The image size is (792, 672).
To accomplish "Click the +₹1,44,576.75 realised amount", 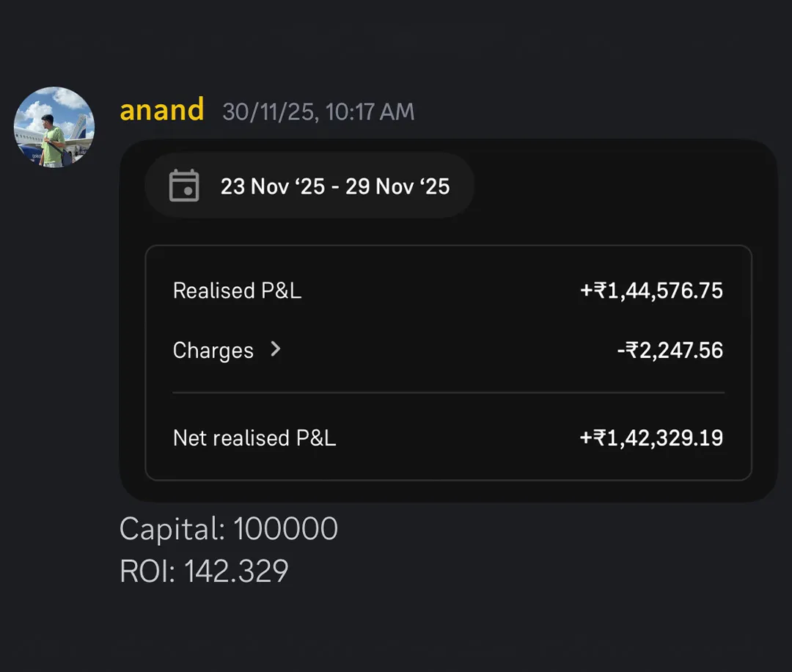I will 651,291.
